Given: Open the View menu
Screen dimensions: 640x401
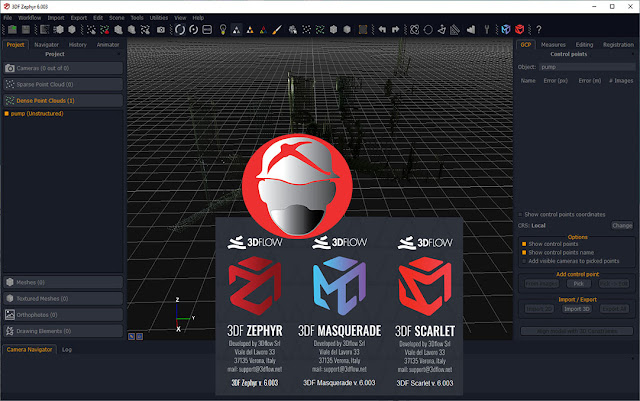Looking at the screenshot, I should coord(180,18).
